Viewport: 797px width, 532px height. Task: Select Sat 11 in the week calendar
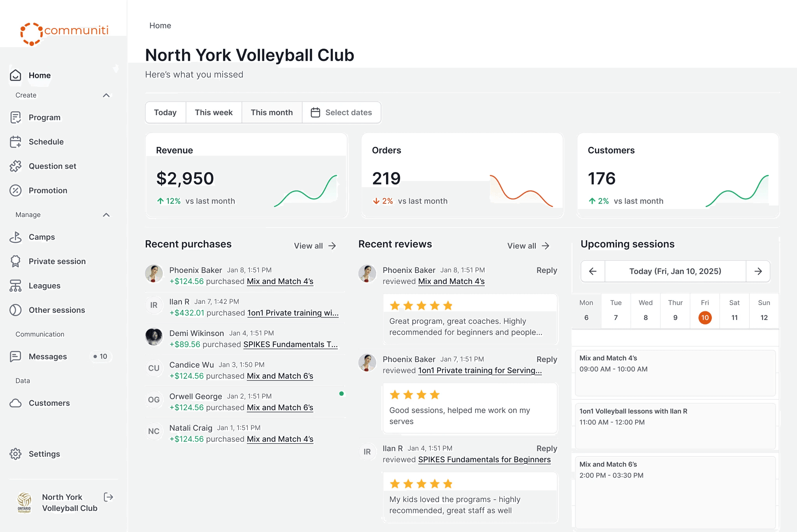pos(734,317)
